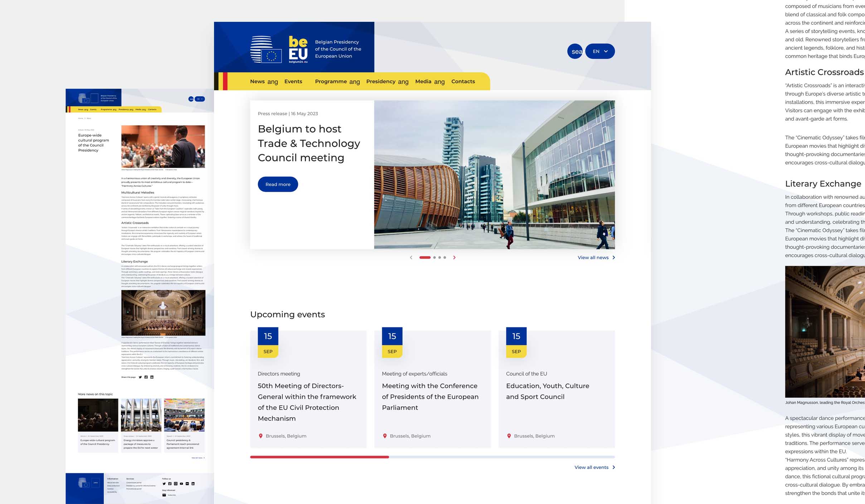
Task: Share the page on LinkedIn
Action: click(152, 377)
